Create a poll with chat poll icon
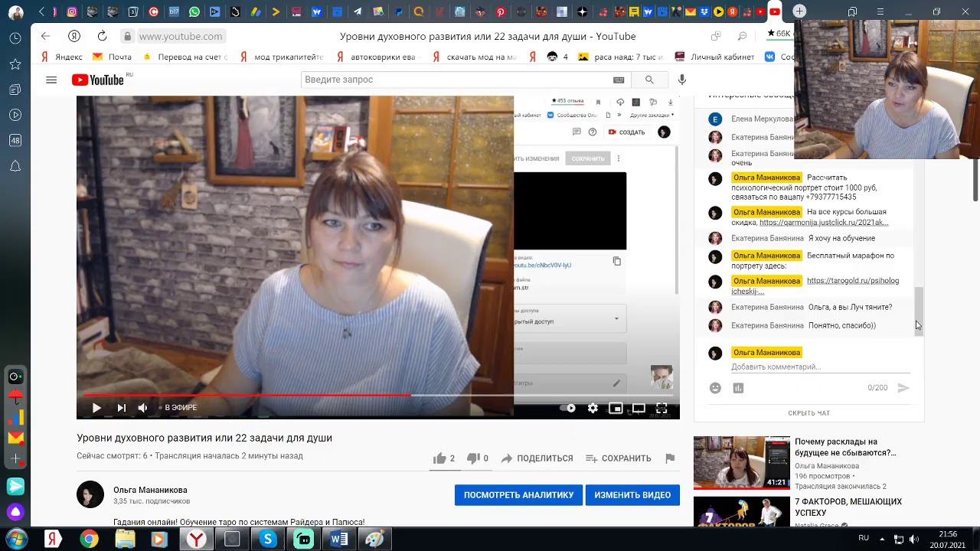Screen dimensions: 980x551 point(738,388)
